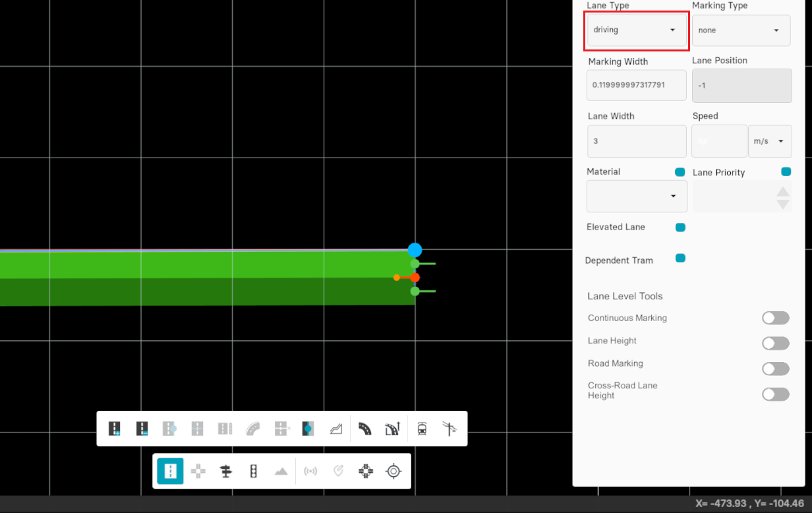812x513 pixels.
Task: Expand the Marking Type dropdown
Action: pos(741,30)
